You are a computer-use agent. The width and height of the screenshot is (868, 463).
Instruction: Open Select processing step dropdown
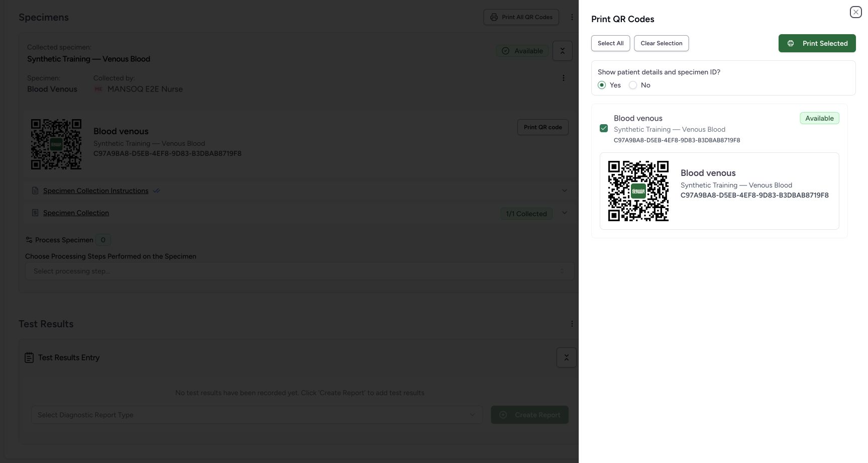coord(299,271)
